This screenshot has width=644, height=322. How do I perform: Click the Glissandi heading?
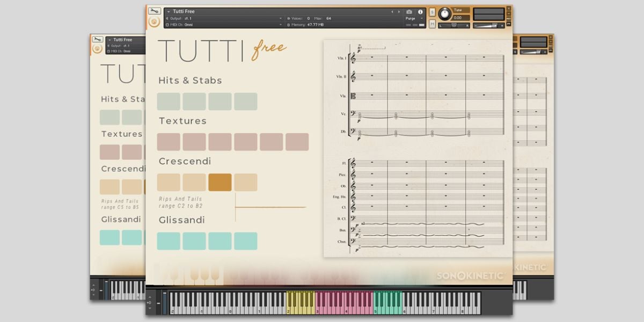182,220
